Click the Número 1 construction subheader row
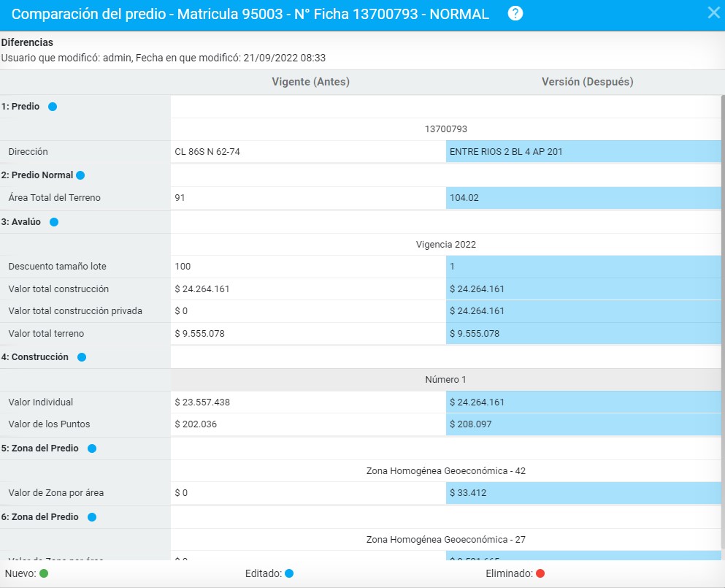Image resolution: width=725 pixels, height=588 pixels. pyautogui.click(x=445, y=380)
